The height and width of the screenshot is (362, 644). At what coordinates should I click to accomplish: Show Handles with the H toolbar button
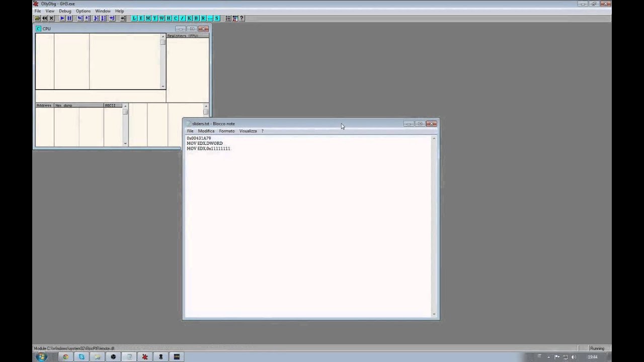coord(169,18)
